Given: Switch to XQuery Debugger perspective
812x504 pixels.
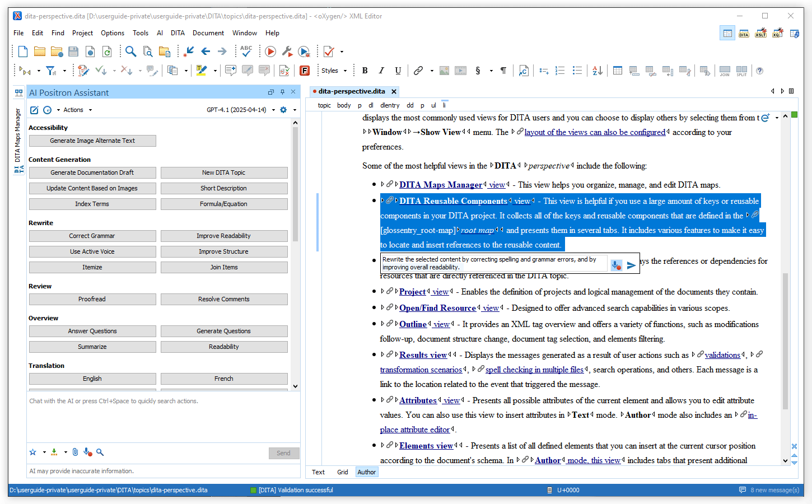Looking at the screenshot, I should pyautogui.click(x=777, y=34).
